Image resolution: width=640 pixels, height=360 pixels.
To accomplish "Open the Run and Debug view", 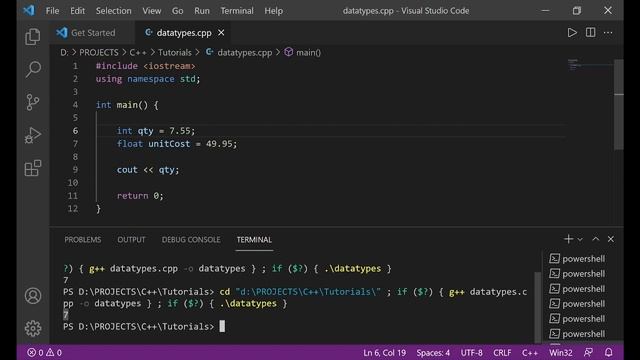I will pos(33,135).
